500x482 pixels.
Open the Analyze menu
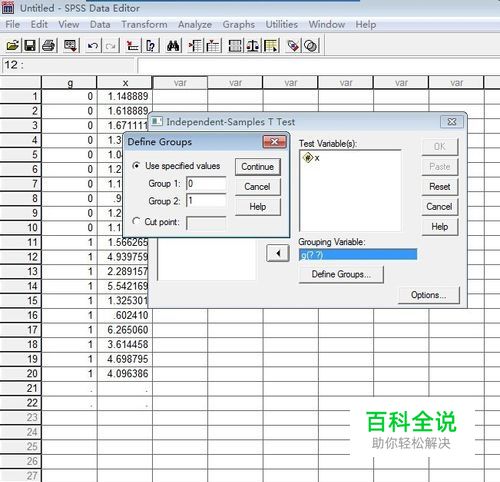coord(195,24)
